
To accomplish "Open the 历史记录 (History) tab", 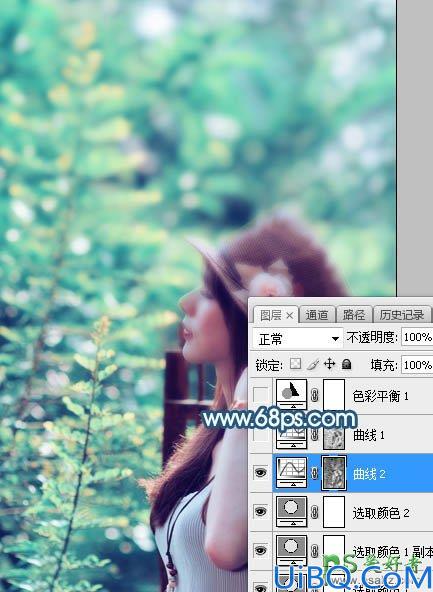I will 401,315.
